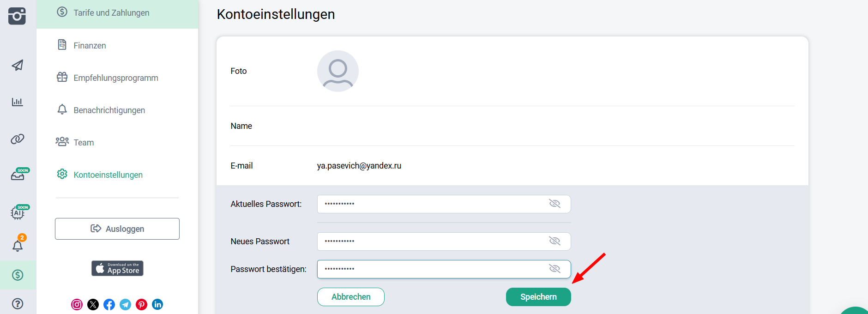Open the Instagram social icon

[x=77, y=304]
